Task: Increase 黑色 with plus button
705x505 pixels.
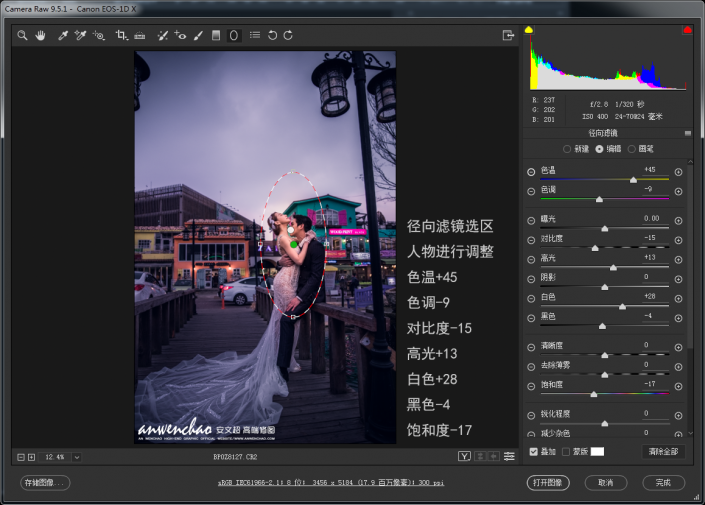Action: click(678, 318)
